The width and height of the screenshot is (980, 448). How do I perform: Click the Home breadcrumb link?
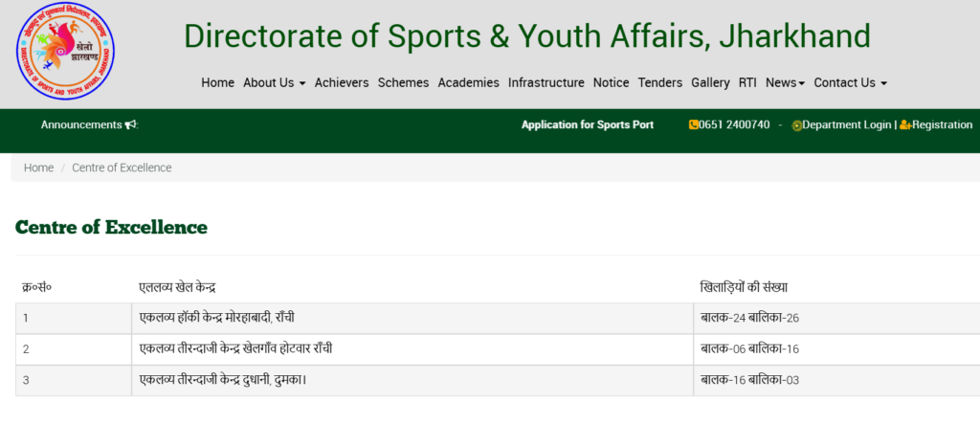[x=38, y=168]
